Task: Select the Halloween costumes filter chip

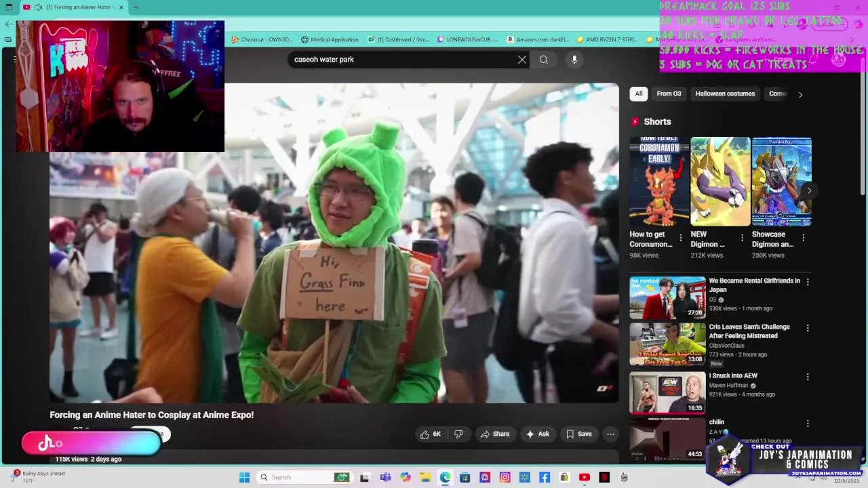Action: coord(725,94)
